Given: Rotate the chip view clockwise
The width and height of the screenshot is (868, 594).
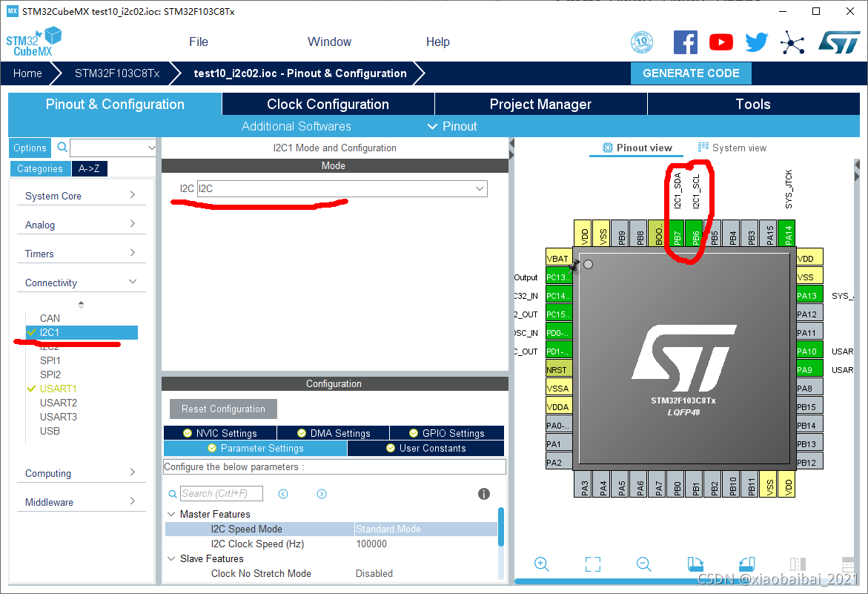Looking at the screenshot, I should (695, 564).
